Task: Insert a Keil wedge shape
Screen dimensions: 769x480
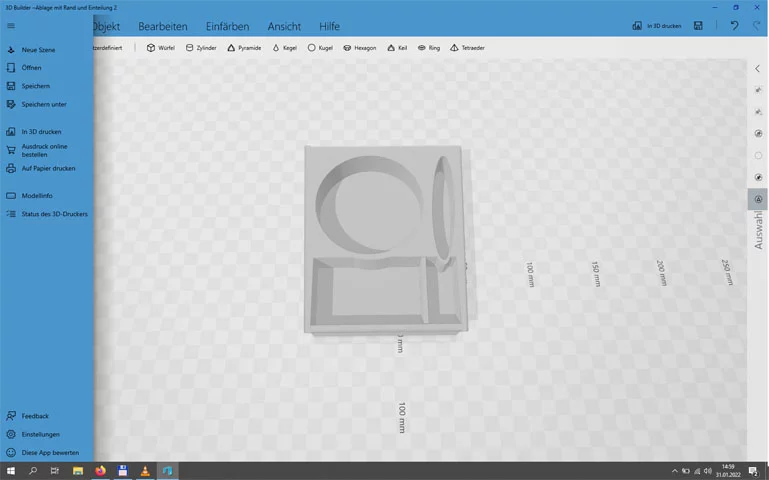Action: point(398,48)
